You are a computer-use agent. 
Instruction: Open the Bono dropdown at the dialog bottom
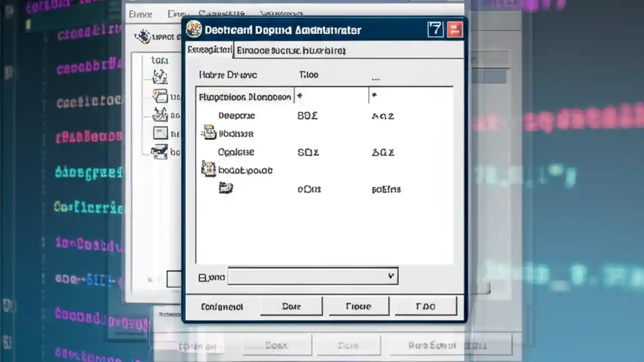(312, 276)
